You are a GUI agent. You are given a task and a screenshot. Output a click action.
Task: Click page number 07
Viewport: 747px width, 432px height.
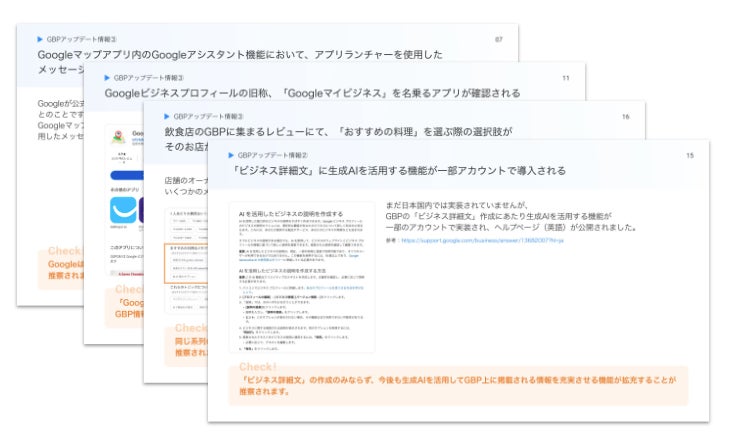pyautogui.click(x=499, y=40)
